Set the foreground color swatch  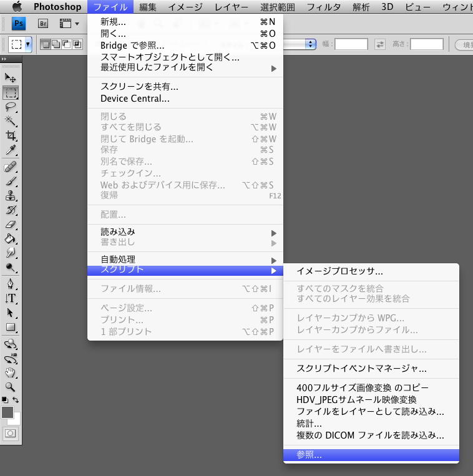click(x=7, y=412)
